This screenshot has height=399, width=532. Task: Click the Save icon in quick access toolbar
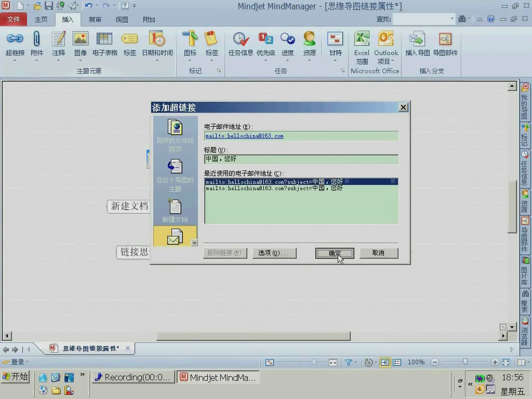[x=48, y=5]
